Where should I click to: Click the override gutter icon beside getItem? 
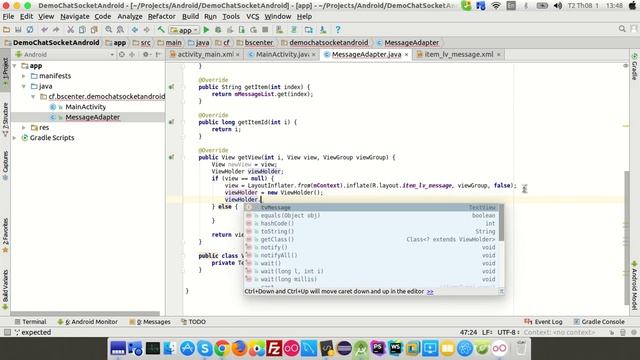pyautogui.click(x=171, y=87)
